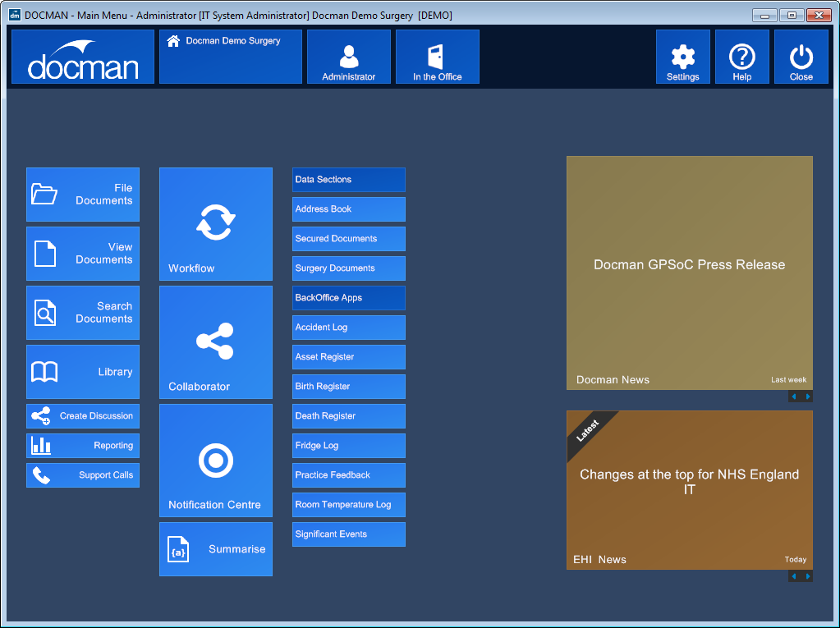Screen dimensions: 840x628
Task: Open the Library tile
Action: tap(83, 372)
